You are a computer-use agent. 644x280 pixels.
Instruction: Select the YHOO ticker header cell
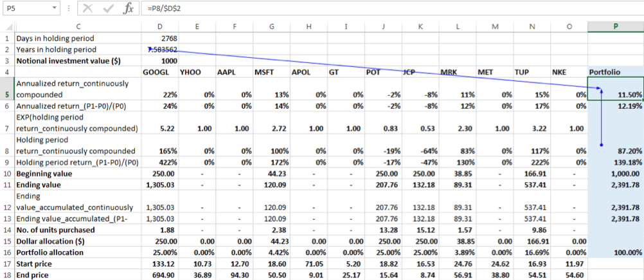pos(197,72)
